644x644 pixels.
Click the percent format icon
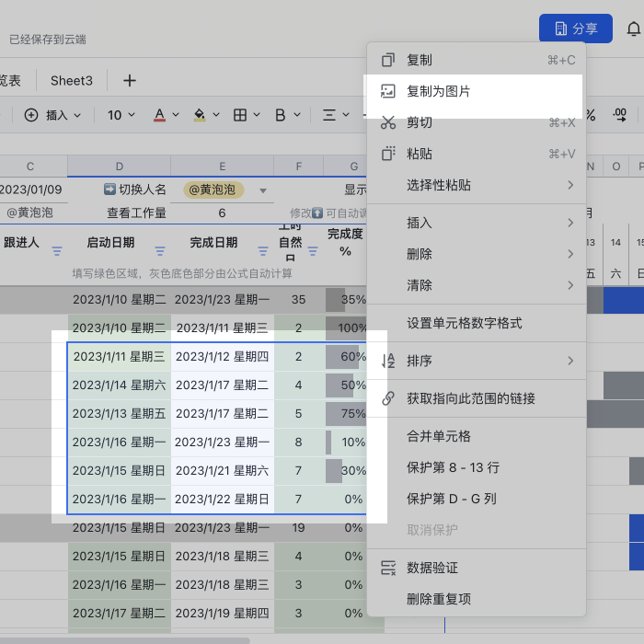(591, 115)
